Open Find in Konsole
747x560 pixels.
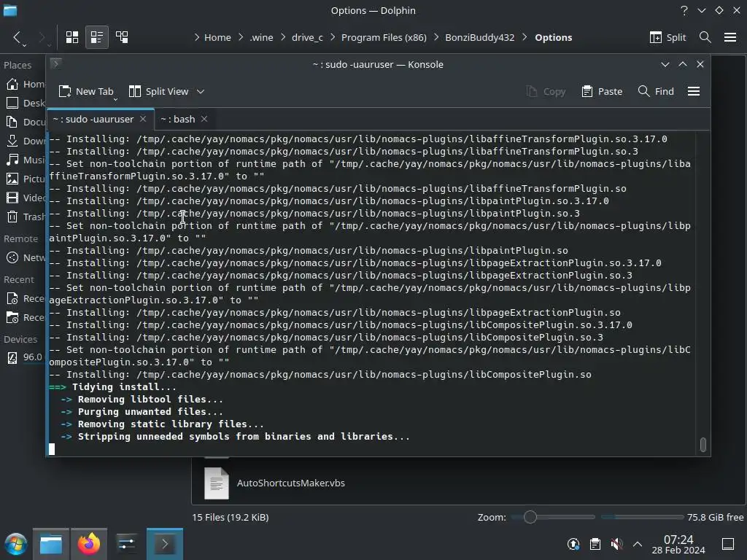pos(656,91)
